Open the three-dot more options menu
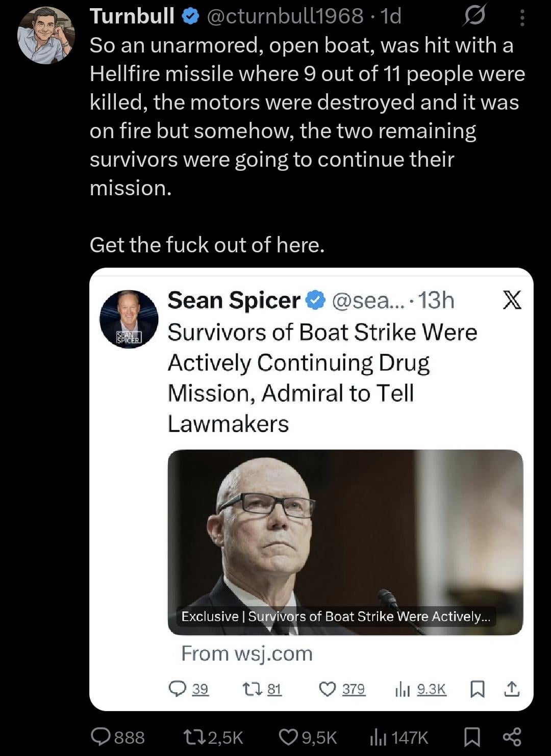 (521, 18)
